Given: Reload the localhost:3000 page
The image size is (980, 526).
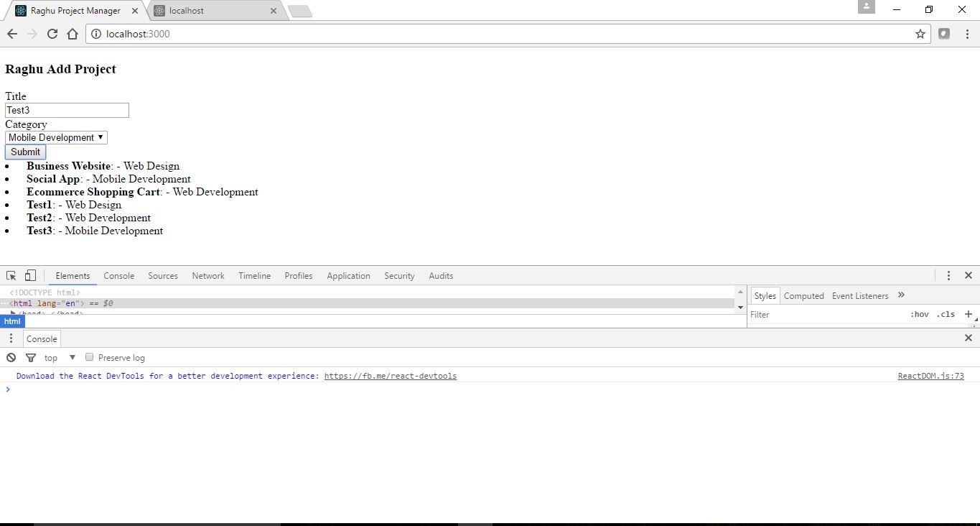Looking at the screenshot, I should 52,34.
